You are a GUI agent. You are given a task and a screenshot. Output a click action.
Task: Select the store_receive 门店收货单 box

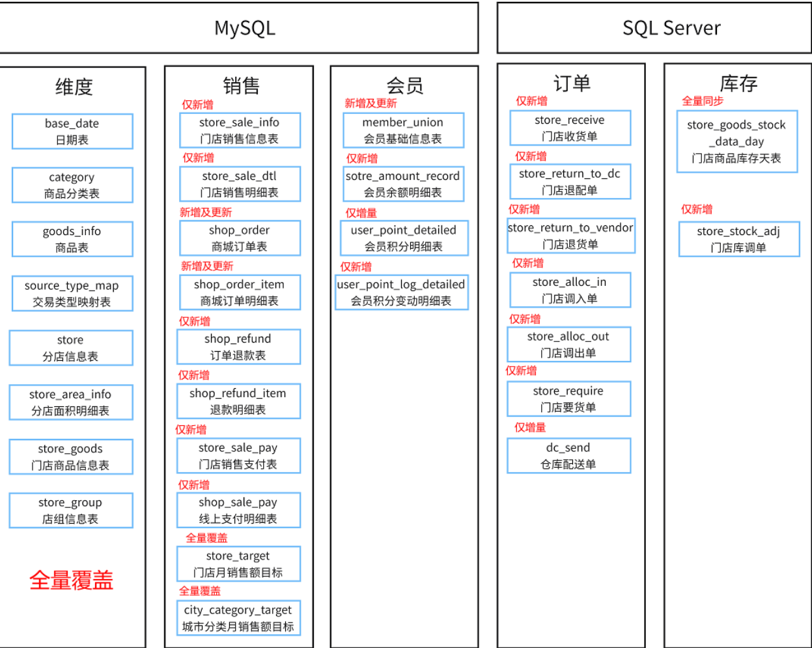tap(570, 128)
